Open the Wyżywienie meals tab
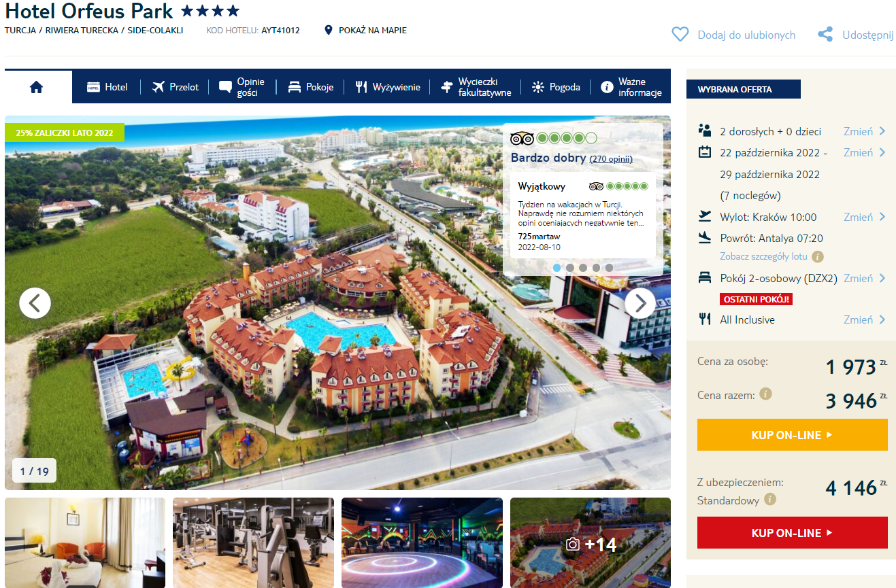The height and width of the screenshot is (588, 896). pos(388,87)
